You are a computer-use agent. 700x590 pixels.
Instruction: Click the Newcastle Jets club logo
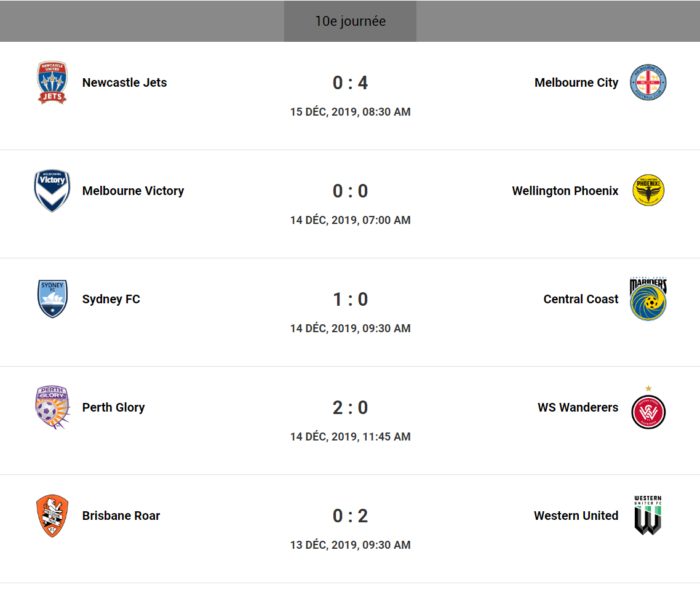[x=52, y=82]
